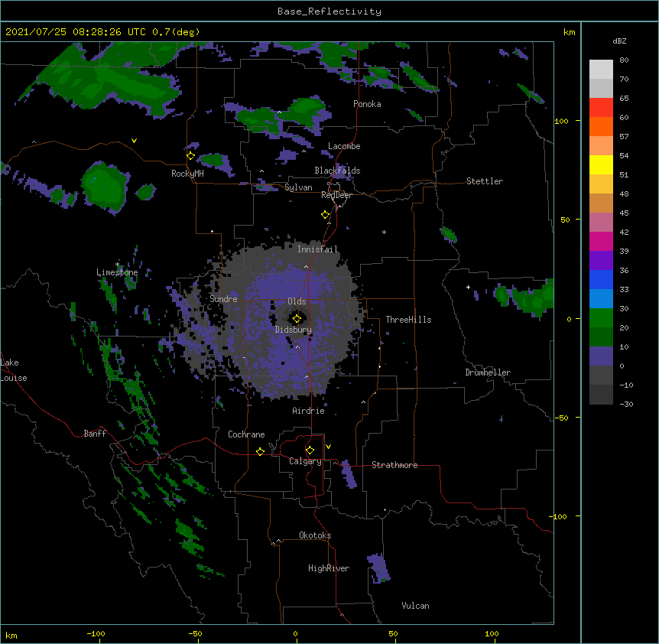Click the yellow diamond marker above Calgary label
The height and width of the screenshot is (644, 659).
310,450
